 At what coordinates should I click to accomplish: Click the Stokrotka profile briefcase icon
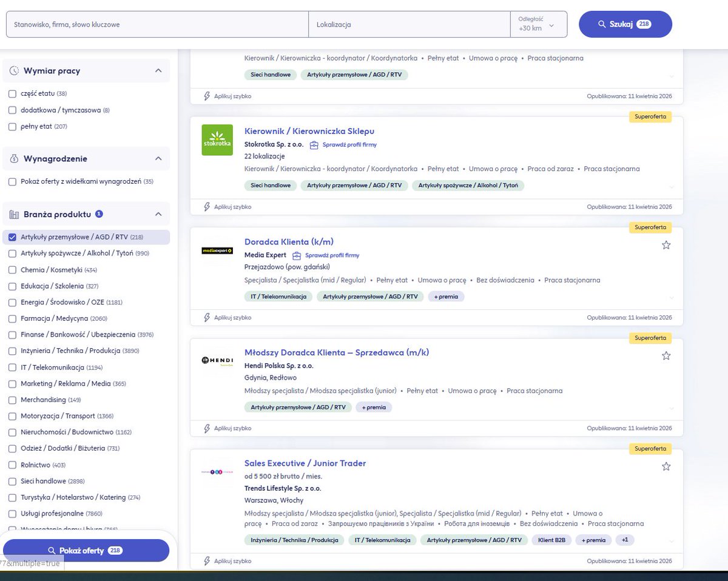(x=314, y=145)
